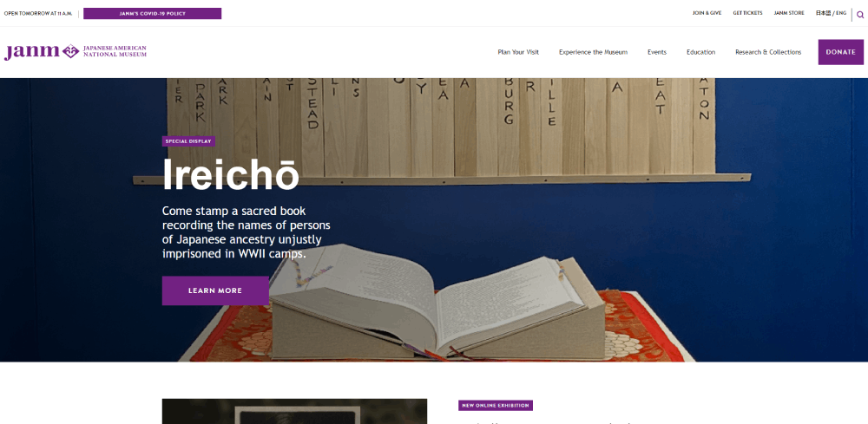Click the search magnifier icon

point(859,15)
